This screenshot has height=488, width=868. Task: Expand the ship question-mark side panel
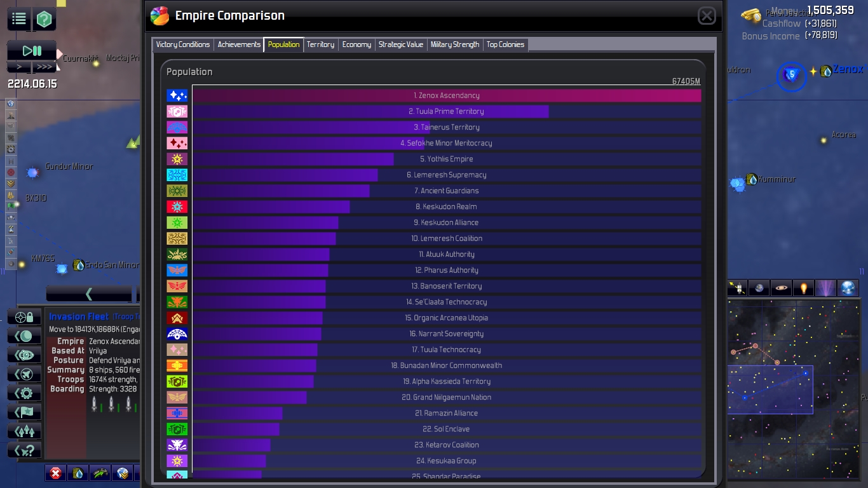[x=25, y=450]
